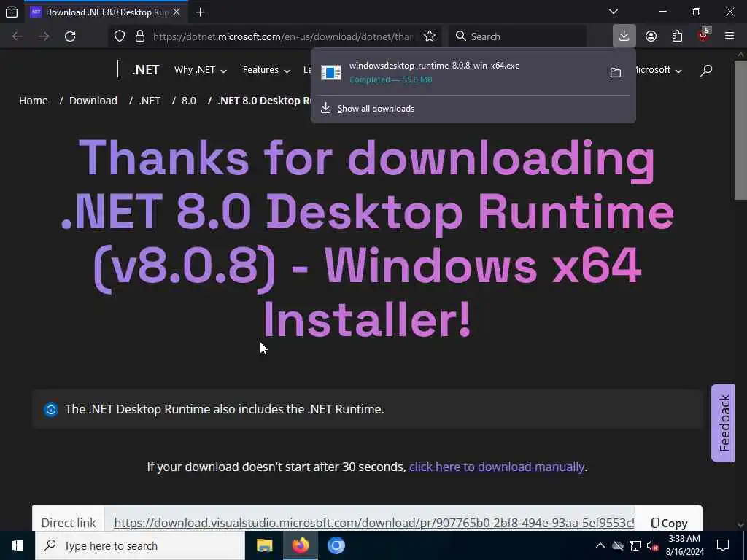Expand the All Microsoft menu
Viewport: 747px width, 560px height.
(x=659, y=70)
